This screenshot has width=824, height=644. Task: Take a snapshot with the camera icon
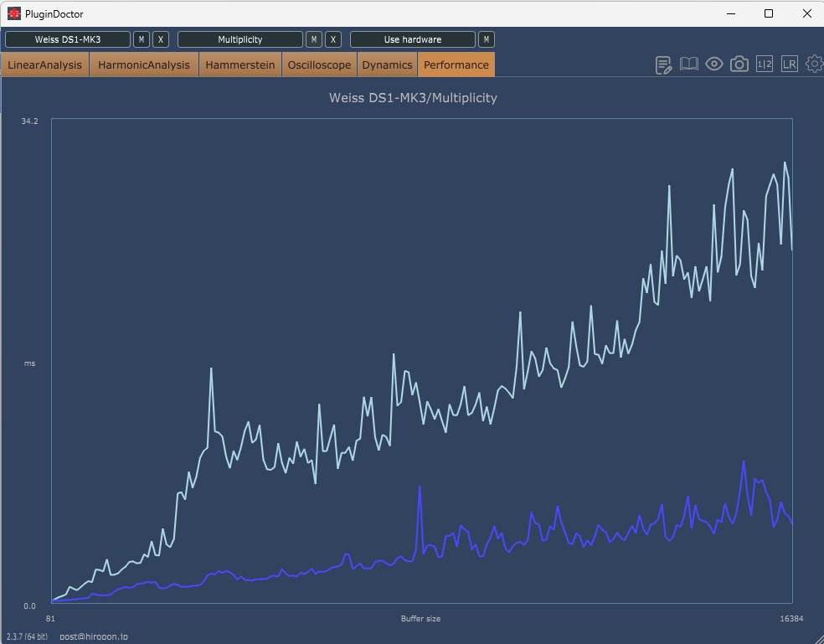(739, 64)
